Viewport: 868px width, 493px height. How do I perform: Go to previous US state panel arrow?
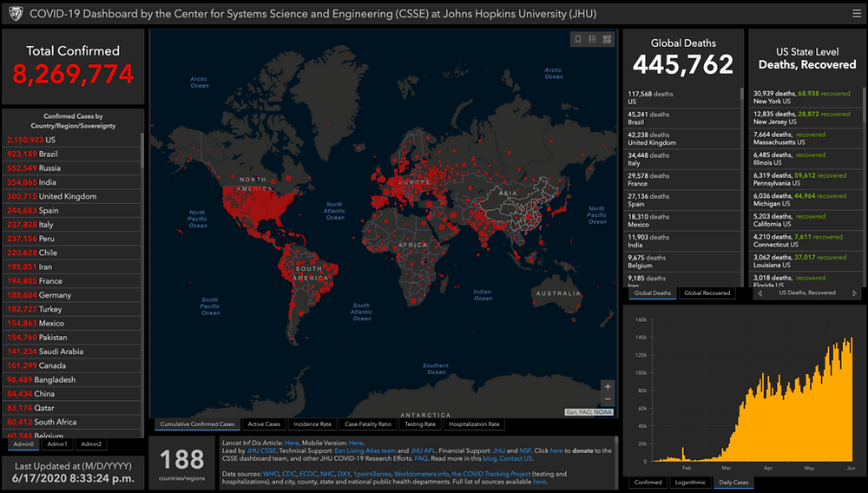pos(759,293)
